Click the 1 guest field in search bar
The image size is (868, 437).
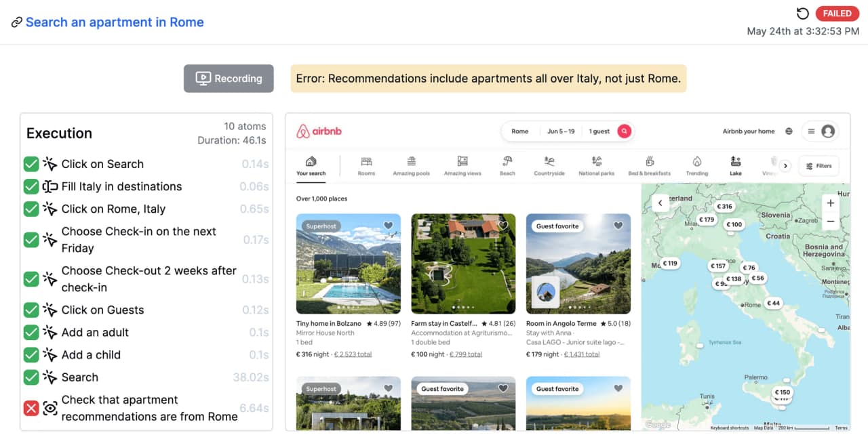coord(599,131)
